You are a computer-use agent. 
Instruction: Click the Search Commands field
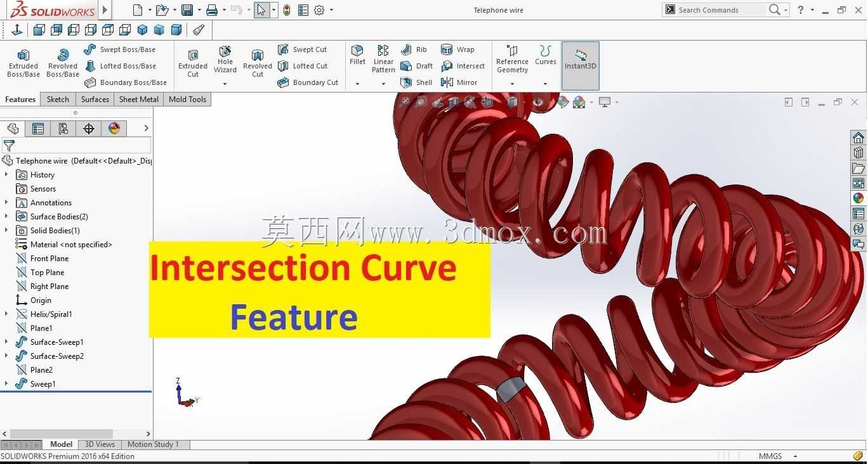click(x=720, y=10)
